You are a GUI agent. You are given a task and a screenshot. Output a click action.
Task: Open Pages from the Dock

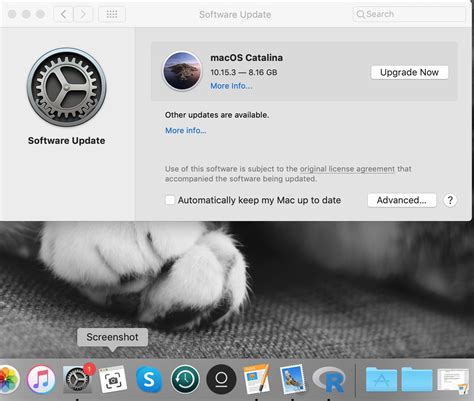(x=257, y=379)
